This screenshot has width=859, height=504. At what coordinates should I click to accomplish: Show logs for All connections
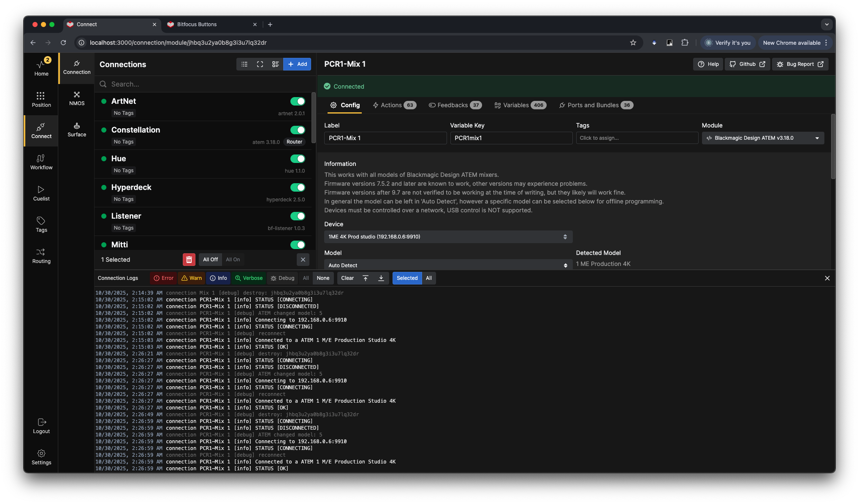[429, 278]
